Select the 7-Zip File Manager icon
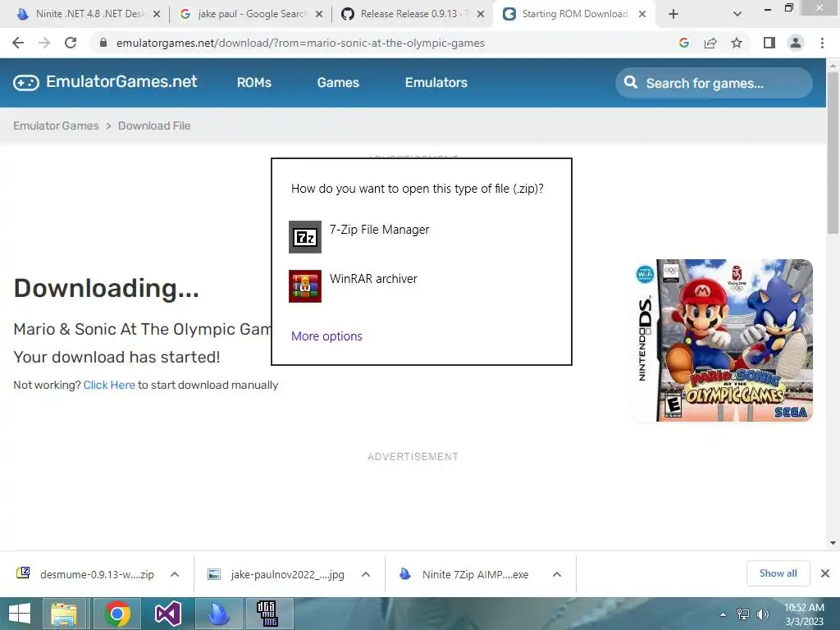840x630 pixels. click(305, 237)
